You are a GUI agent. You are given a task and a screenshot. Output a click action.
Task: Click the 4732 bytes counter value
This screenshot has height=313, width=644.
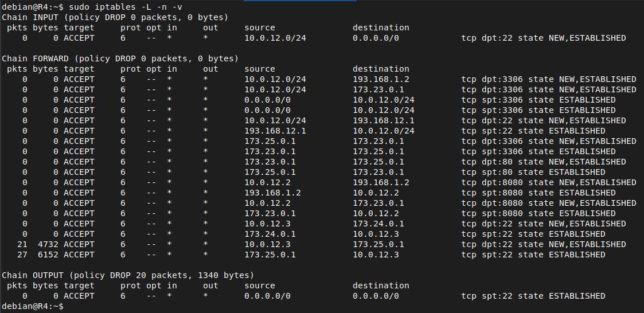click(48, 244)
